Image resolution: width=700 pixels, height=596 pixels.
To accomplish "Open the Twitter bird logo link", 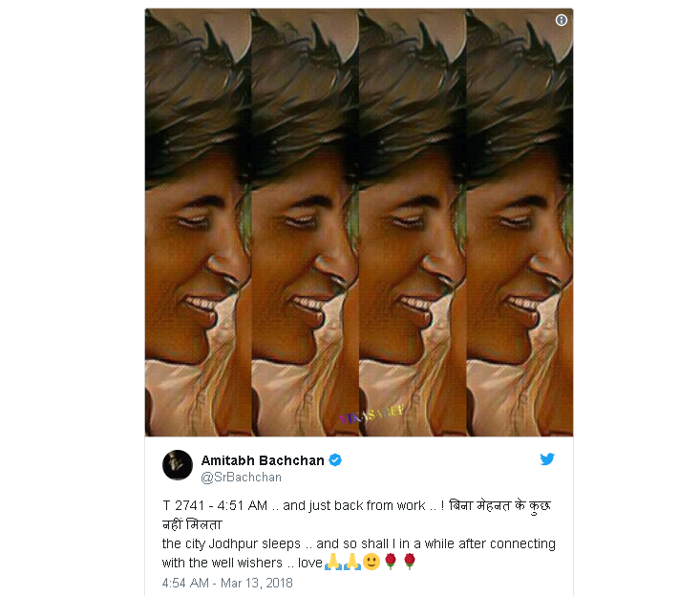I will (547, 459).
